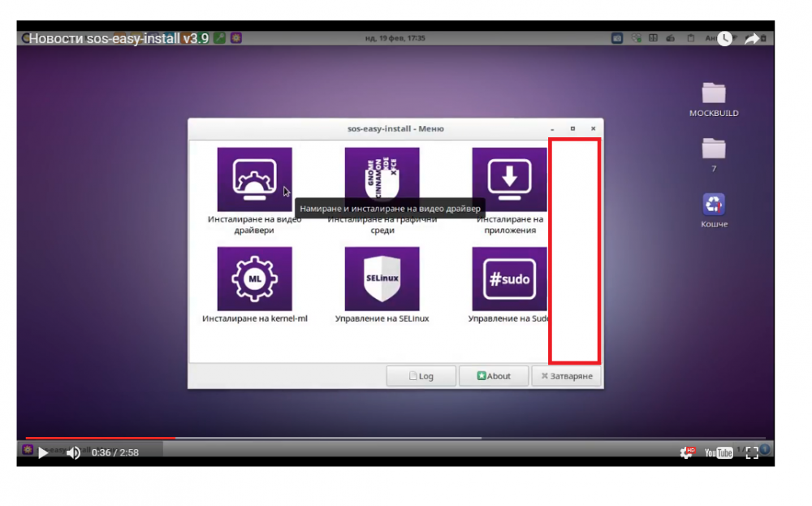Click the YouTube logo in the player

(719, 453)
